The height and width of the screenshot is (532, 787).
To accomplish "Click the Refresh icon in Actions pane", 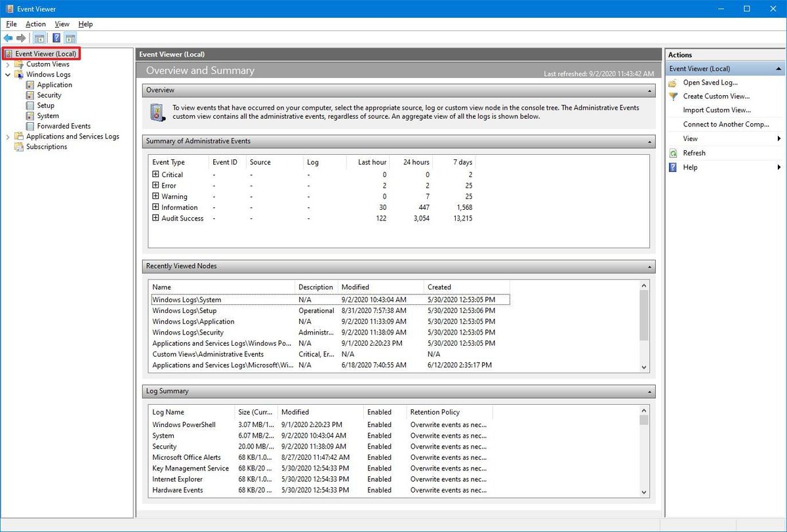I will [x=673, y=153].
